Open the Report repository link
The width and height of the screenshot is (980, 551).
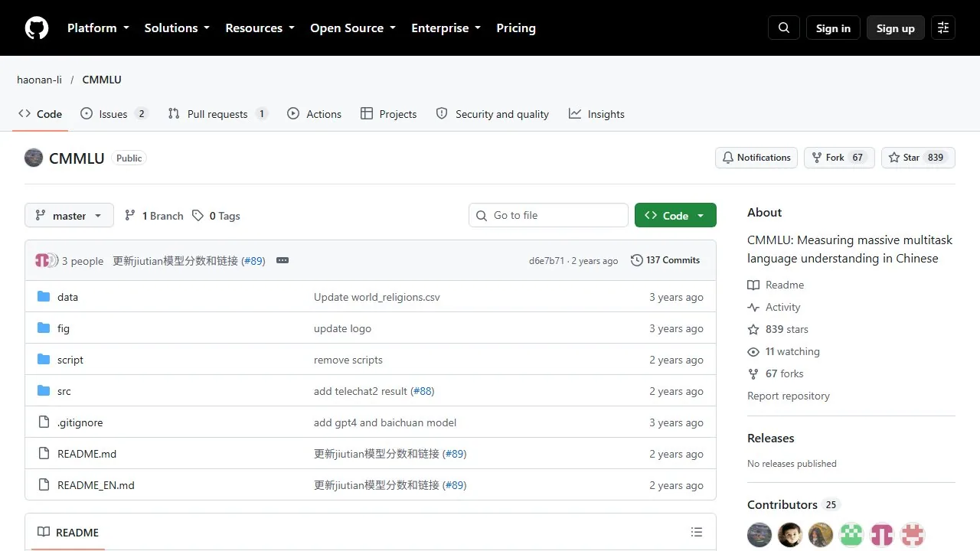pyautogui.click(x=789, y=396)
